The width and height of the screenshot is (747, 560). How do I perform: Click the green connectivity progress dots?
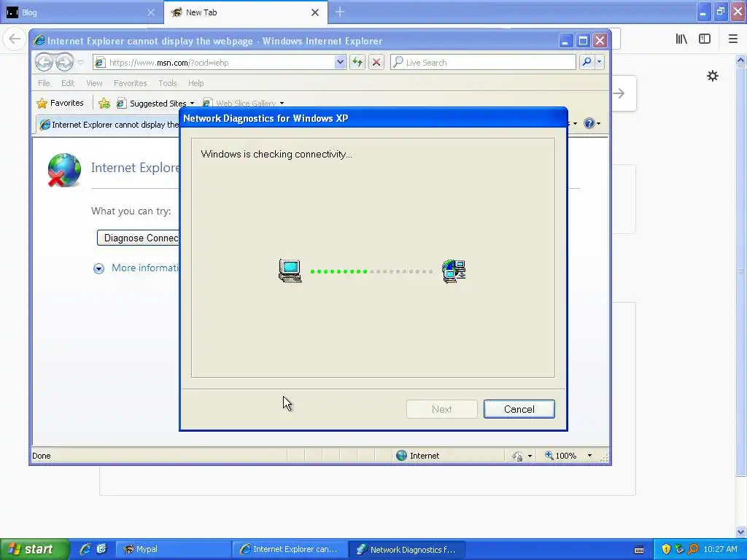338,271
